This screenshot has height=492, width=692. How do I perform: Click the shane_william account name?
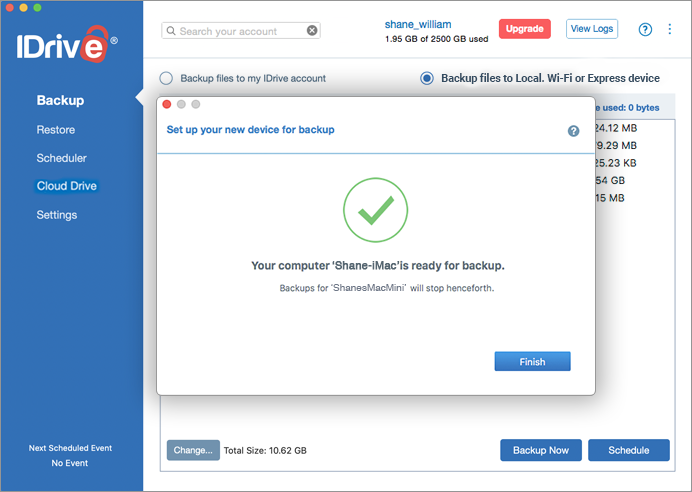pos(417,24)
